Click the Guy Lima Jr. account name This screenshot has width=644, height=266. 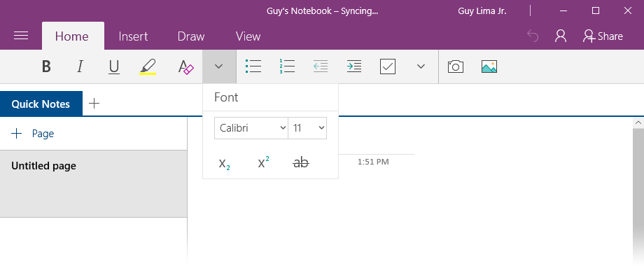click(x=482, y=11)
